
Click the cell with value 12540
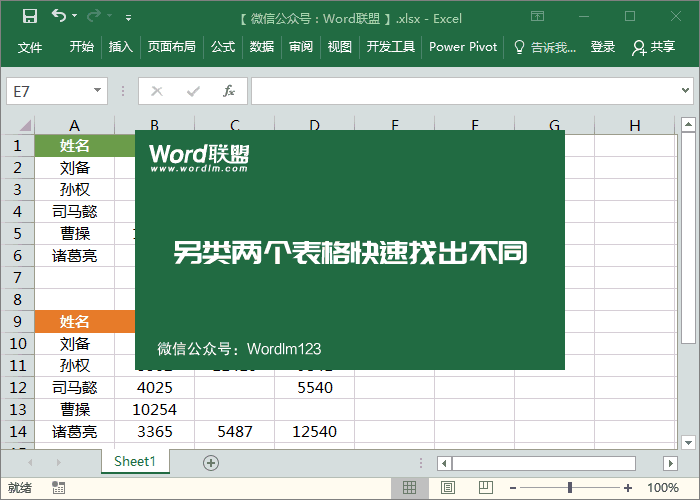[315, 432]
